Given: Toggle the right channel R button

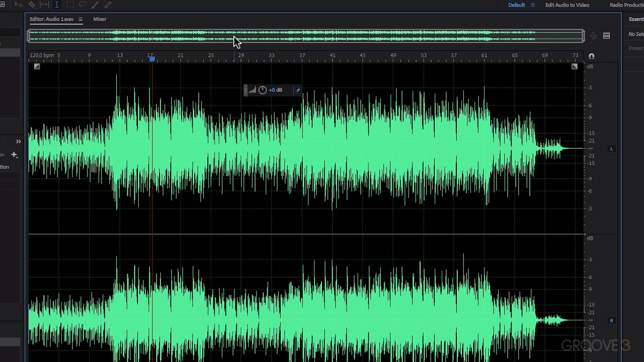Looking at the screenshot, I should [612, 321].
